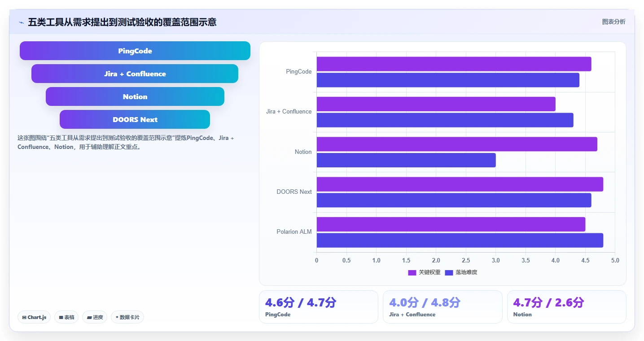Click Notion's purple 关键权重 bar
The width and height of the screenshot is (644, 341).
click(x=457, y=144)
